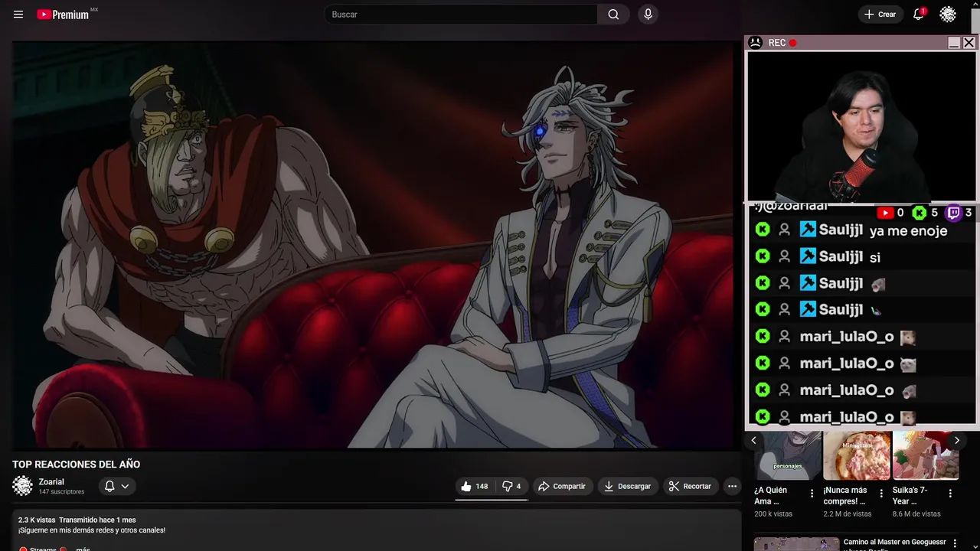
Task: Click the Twitch viewer count icon
Action: pos(954,213)
